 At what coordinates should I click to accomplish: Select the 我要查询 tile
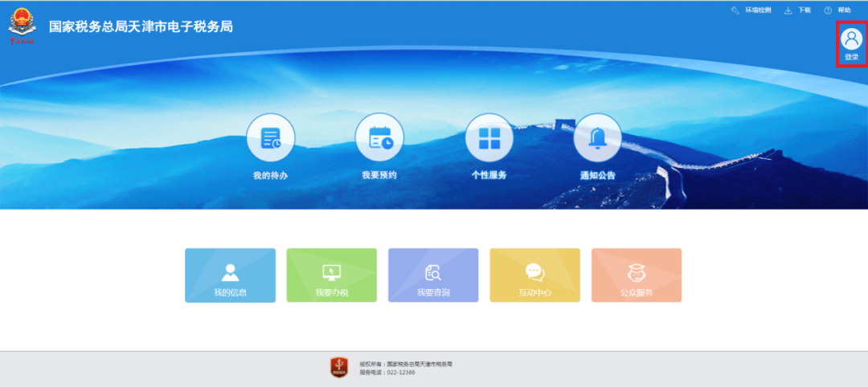pyautogui.click(x=433, y=275)
